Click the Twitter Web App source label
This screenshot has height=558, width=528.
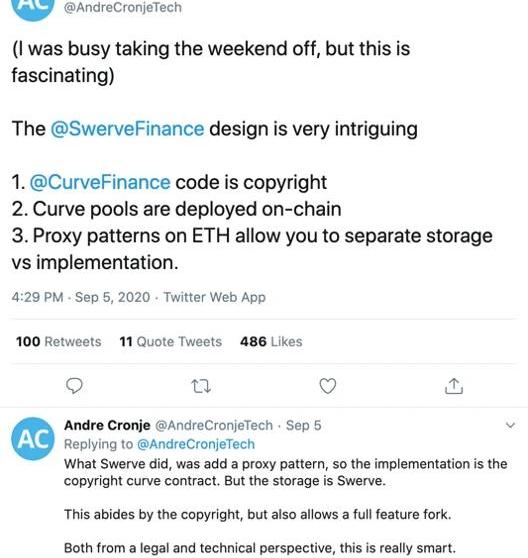215,297
